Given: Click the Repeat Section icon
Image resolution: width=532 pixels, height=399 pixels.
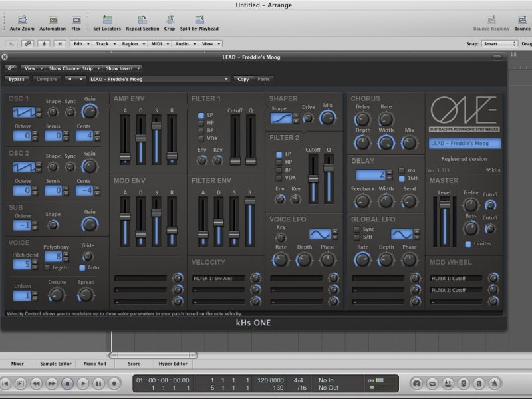Looking at the screenshot, I should (x=142, y=20).
